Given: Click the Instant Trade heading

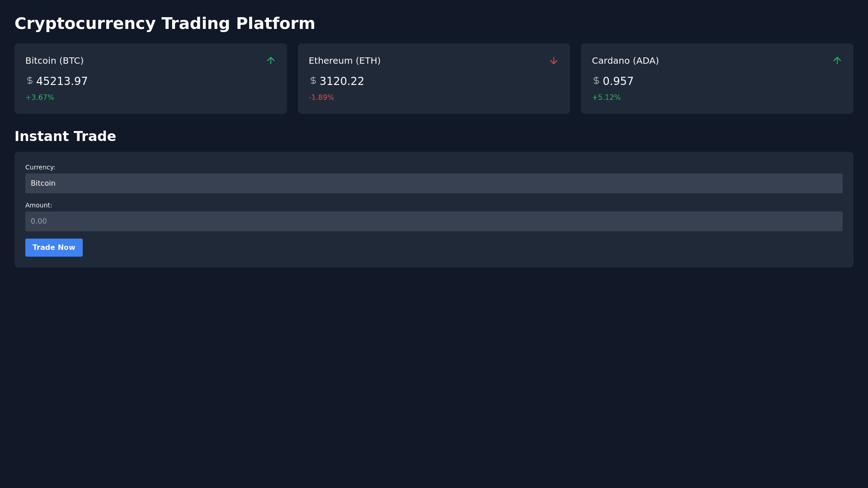Looking at the screenshot, I should [x=65, y=136].
